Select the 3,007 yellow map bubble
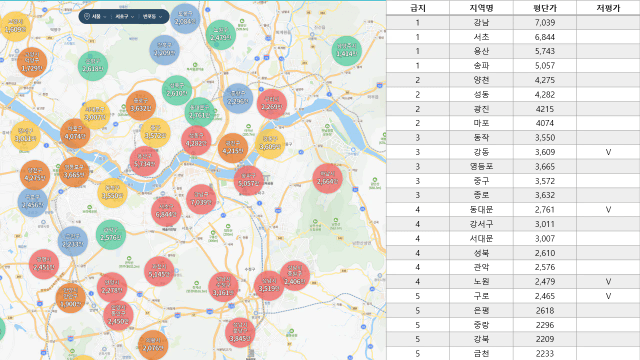Image resolution: width=640 pixels, height=360 pixels. click(95, 114)
